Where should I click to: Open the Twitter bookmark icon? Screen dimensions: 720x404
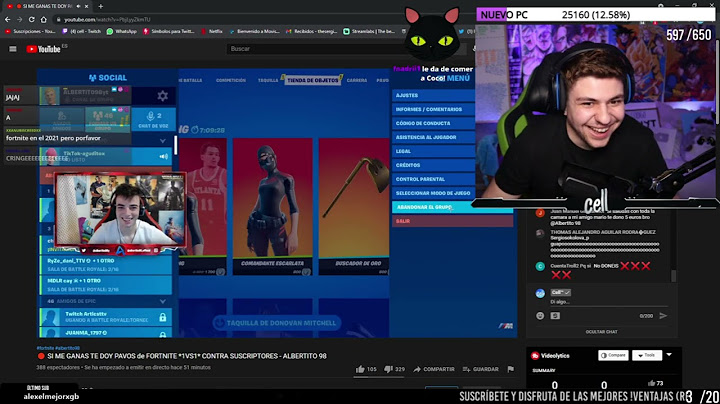click(x=461, y=31)
